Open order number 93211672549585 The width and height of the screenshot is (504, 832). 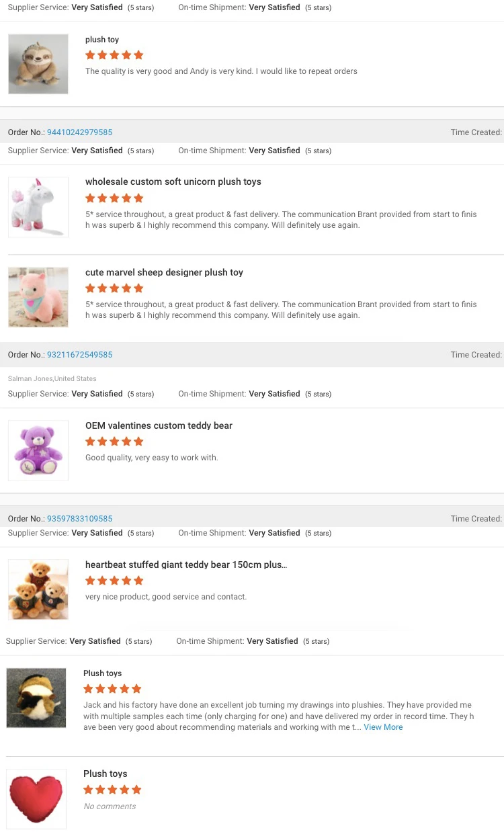click(x=79, y=355)
